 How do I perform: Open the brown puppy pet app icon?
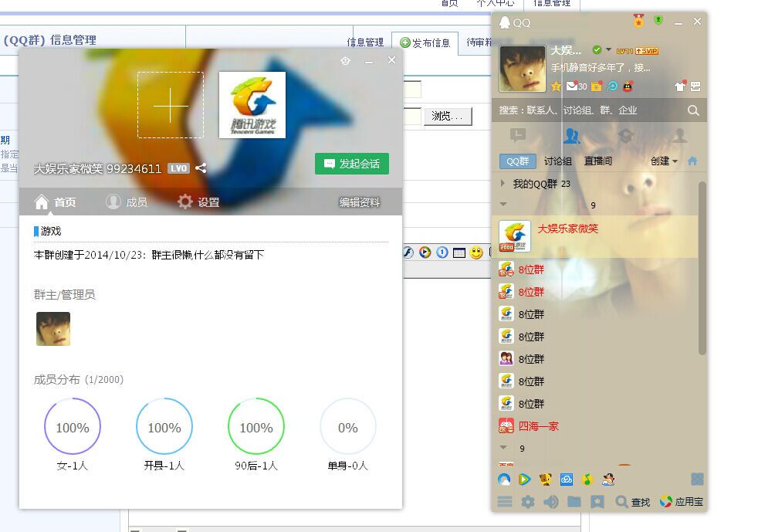coord(545,479)
